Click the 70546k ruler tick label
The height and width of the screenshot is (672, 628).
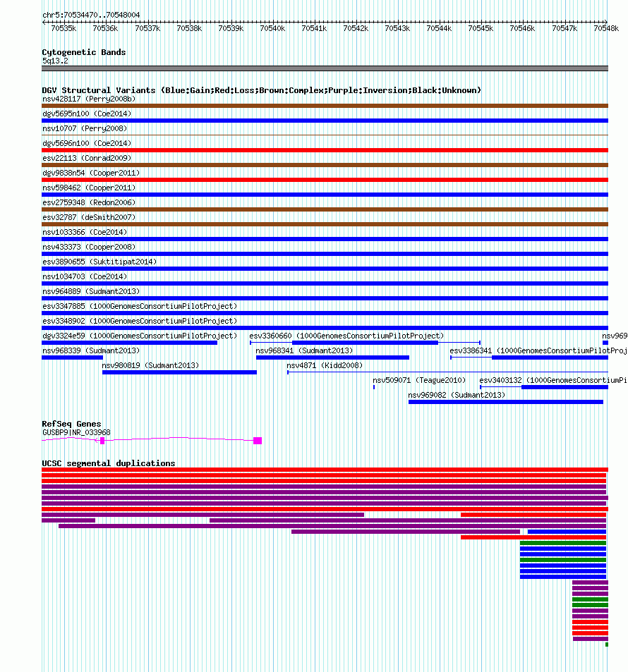click(522, 28)
